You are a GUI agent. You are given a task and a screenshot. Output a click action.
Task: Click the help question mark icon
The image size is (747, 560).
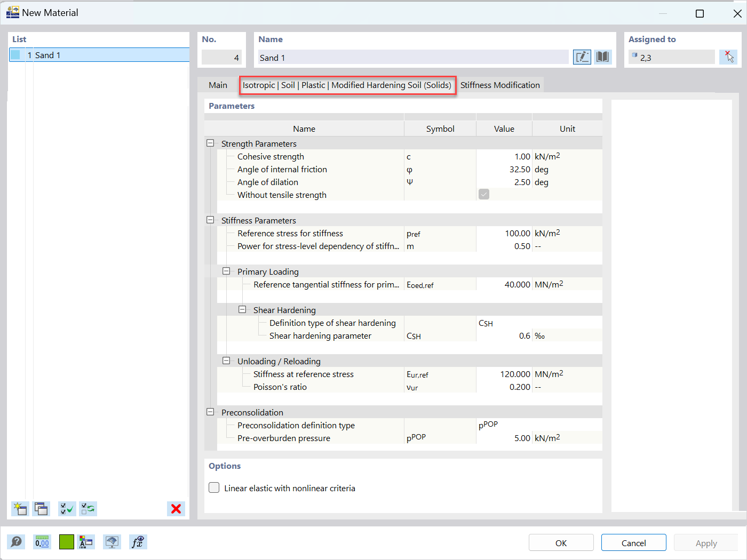pos(16,542)
